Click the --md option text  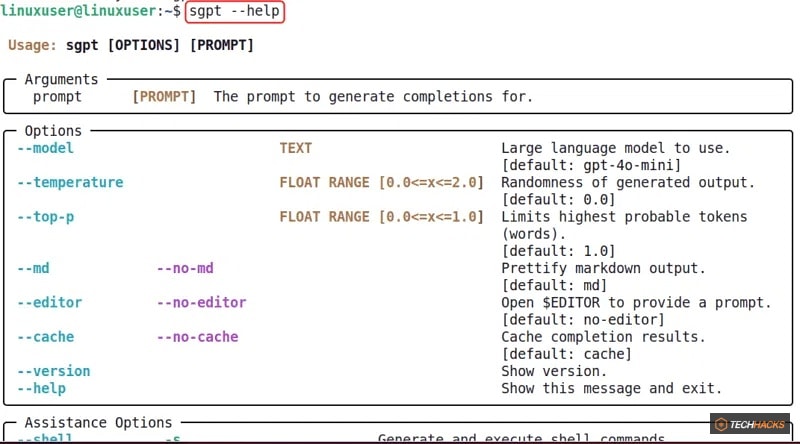33,268
